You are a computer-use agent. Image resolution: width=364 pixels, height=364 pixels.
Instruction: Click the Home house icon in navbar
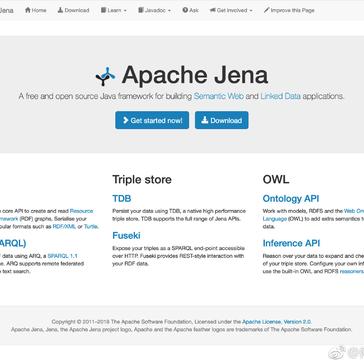click(28, 10)
